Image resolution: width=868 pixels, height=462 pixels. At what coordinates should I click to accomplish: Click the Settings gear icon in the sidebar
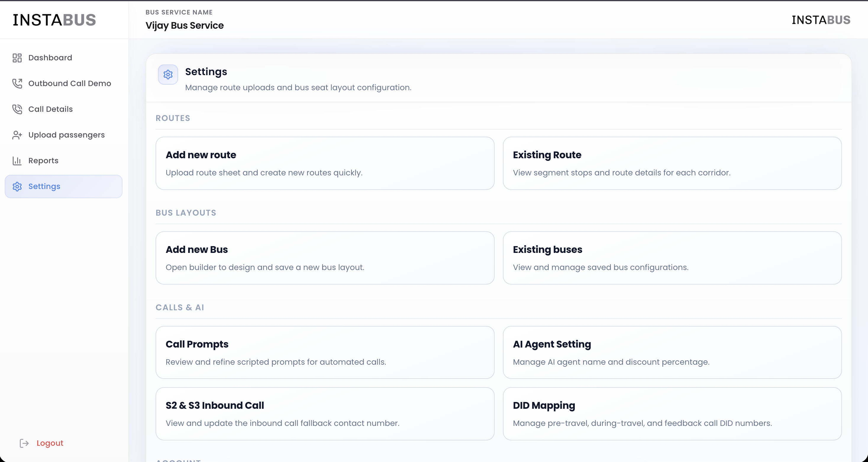click(x=17, y=186)
